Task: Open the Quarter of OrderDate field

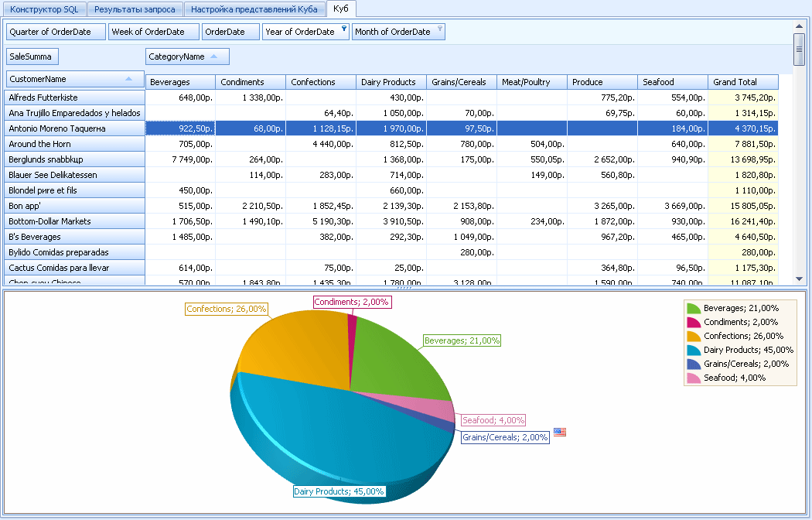Action: click(56, 32)
